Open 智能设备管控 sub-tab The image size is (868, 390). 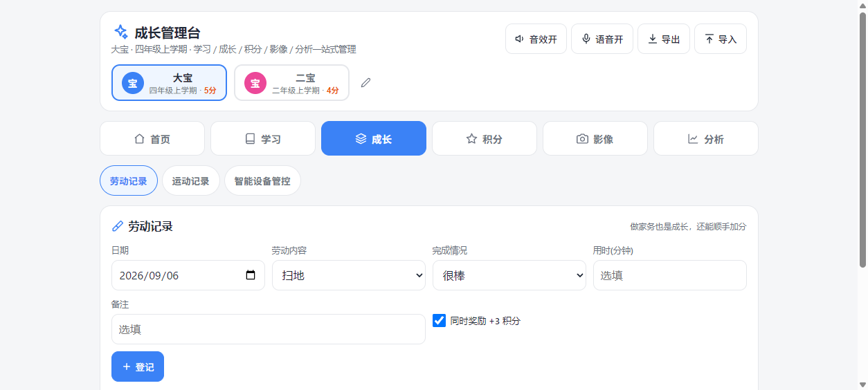tap(262, 180)
